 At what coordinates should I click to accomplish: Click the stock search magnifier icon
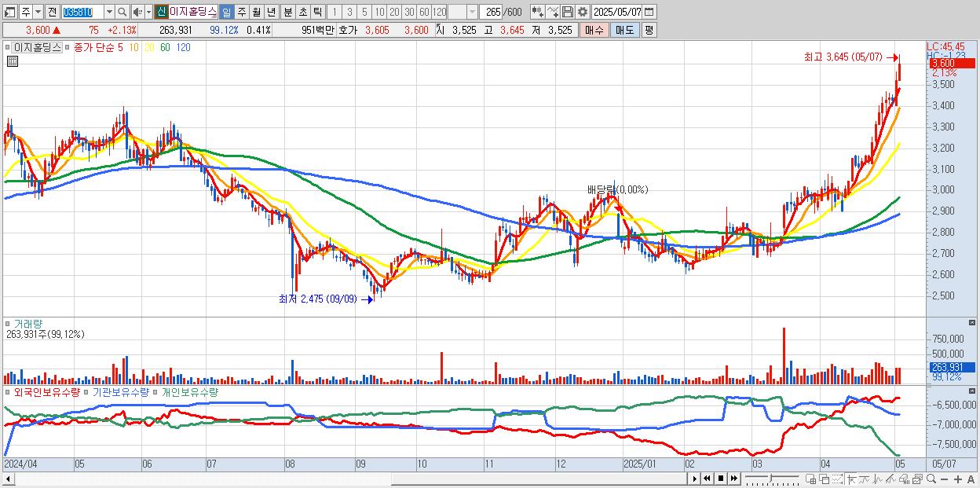coord(122,12)
